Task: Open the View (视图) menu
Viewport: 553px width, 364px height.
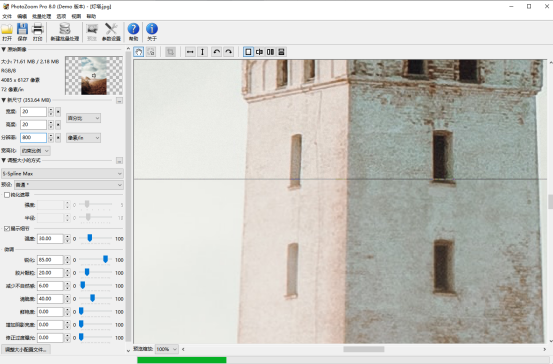Action: pos(76,16)
